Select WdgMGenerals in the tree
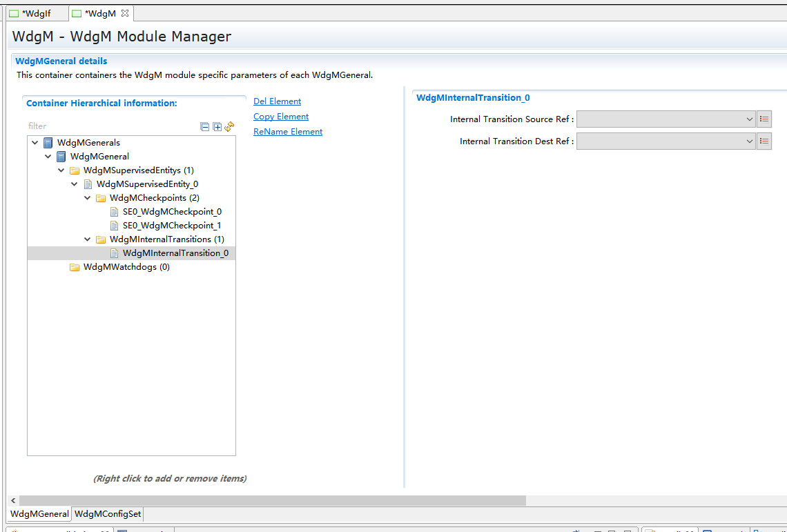787x532 pixels. 88,143
